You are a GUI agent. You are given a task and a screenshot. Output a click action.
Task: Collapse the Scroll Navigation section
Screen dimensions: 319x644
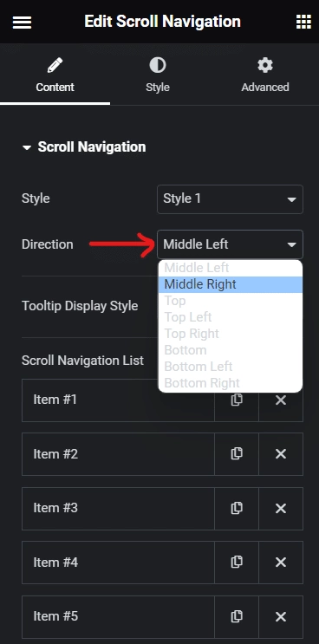[84, 147]
